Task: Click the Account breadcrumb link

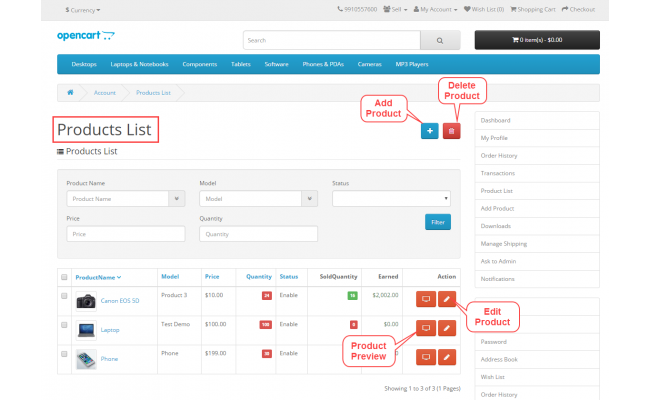Action: tap(105, 93)
